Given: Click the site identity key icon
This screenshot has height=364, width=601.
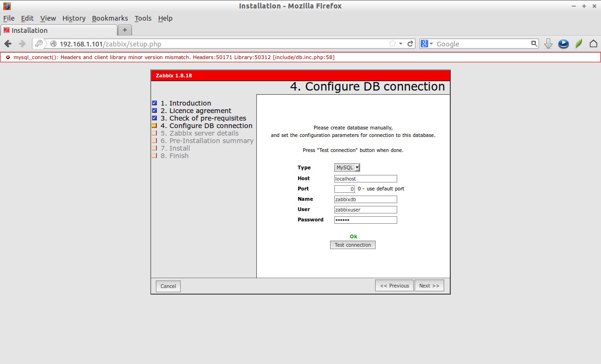Looking at the screenshot, I should (39, 44).
